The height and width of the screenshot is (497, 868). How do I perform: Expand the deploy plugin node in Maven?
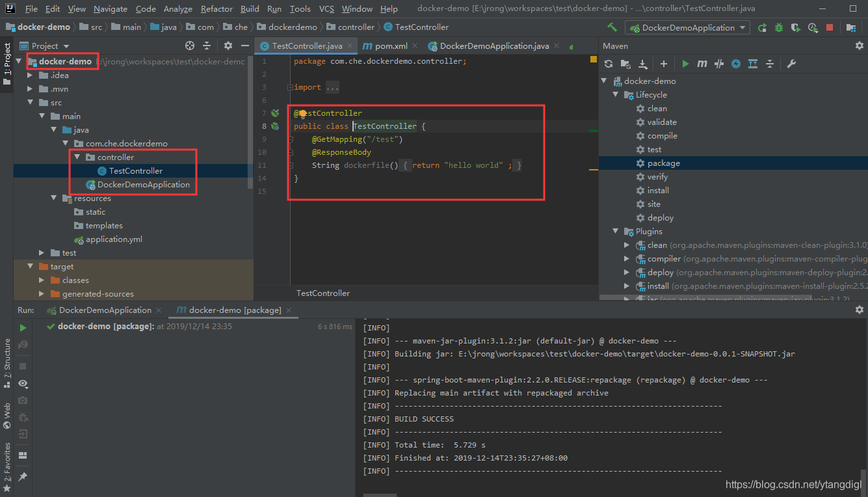[x=627, y=273]
